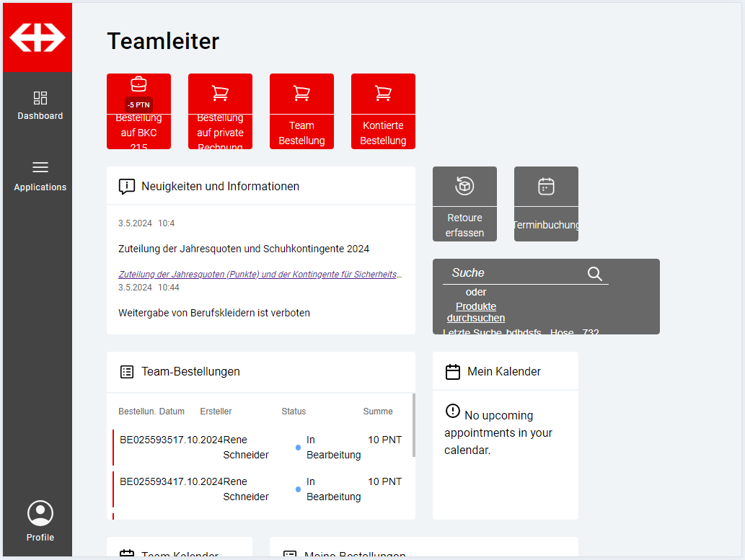The image size is (745, 560).
Task: Click the Mein Kalender panel header
Action: tap(503, 372)
